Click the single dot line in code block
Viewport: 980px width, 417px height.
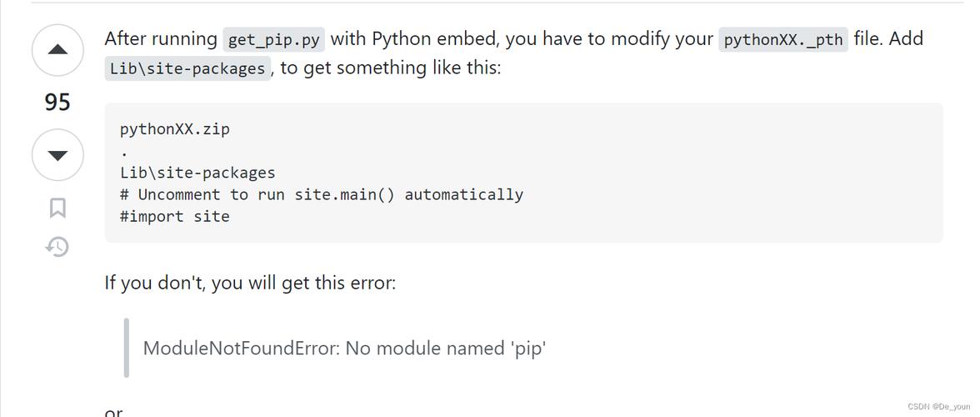[x=124, y=152]
